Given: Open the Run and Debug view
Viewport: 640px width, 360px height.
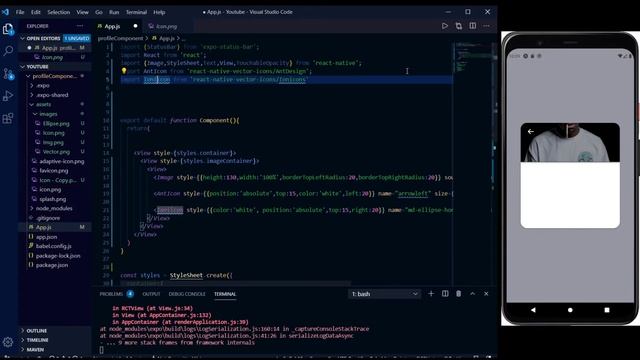Looking at the screenshot, I should click(8, 96).
